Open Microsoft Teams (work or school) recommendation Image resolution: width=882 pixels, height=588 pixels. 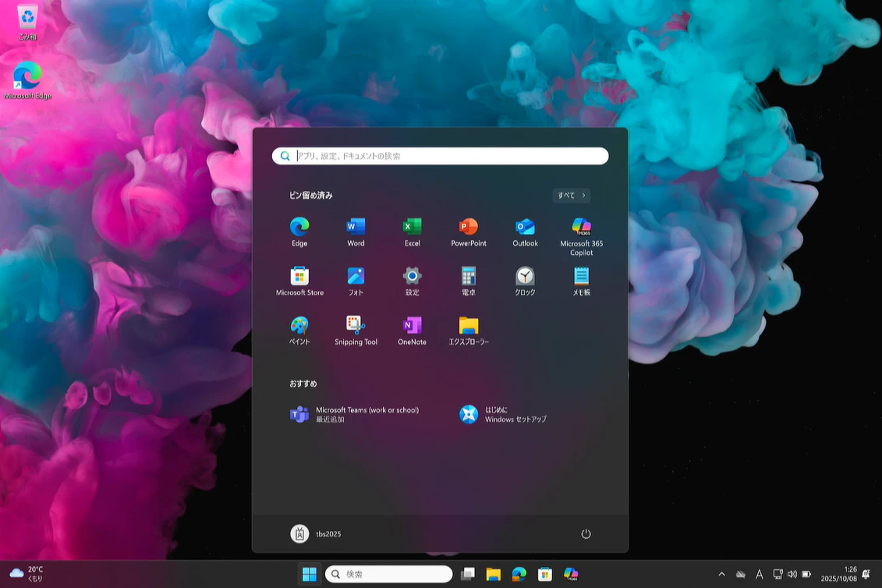coord(354,414)
